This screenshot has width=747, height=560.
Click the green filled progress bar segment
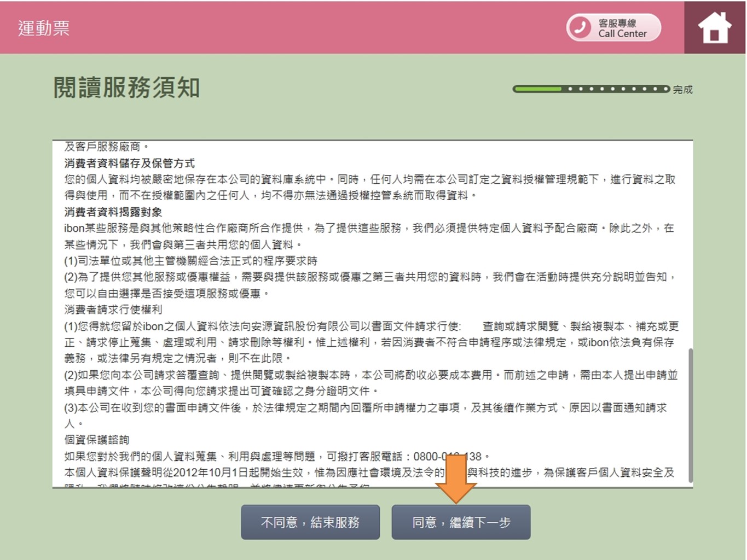(537, 89)
